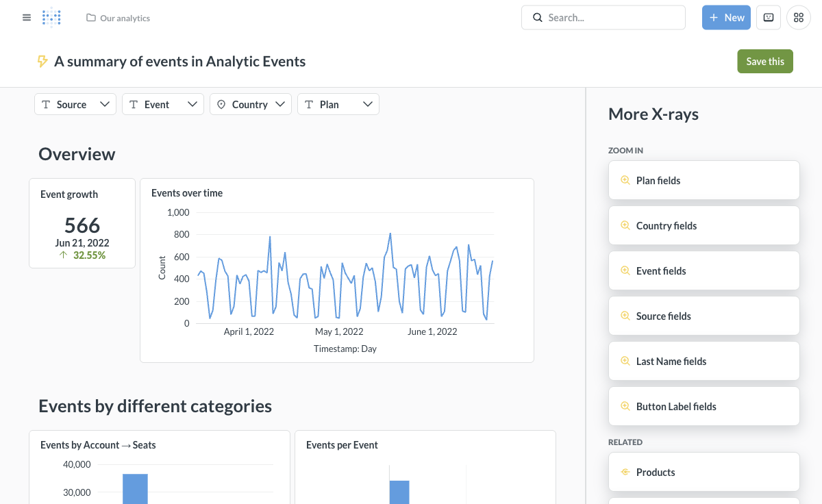Screen dimensions: 822x504
Task: Click the Timestamp: Day axis label
Action: (345, 349)
